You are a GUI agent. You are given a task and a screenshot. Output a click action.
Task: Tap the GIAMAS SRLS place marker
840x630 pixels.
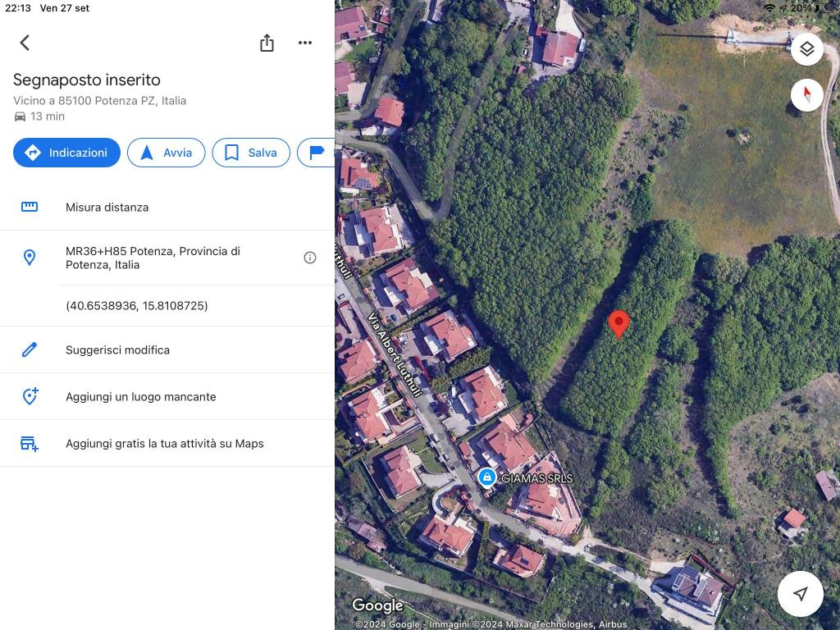[x=487, y=477]
